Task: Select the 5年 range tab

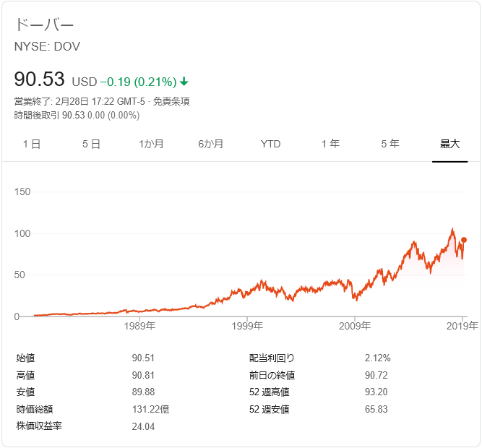Action: pos(390,144)
